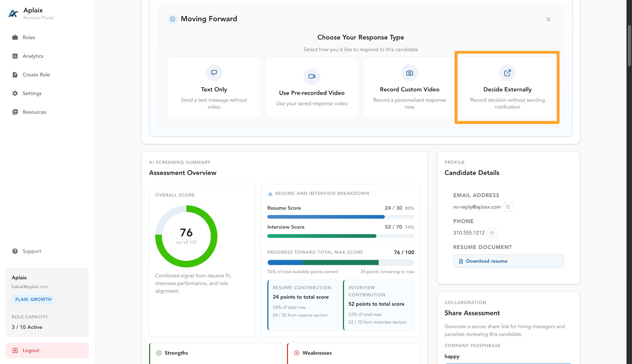Click the Text Only chat bubble icon

click(x=214, y=73)
